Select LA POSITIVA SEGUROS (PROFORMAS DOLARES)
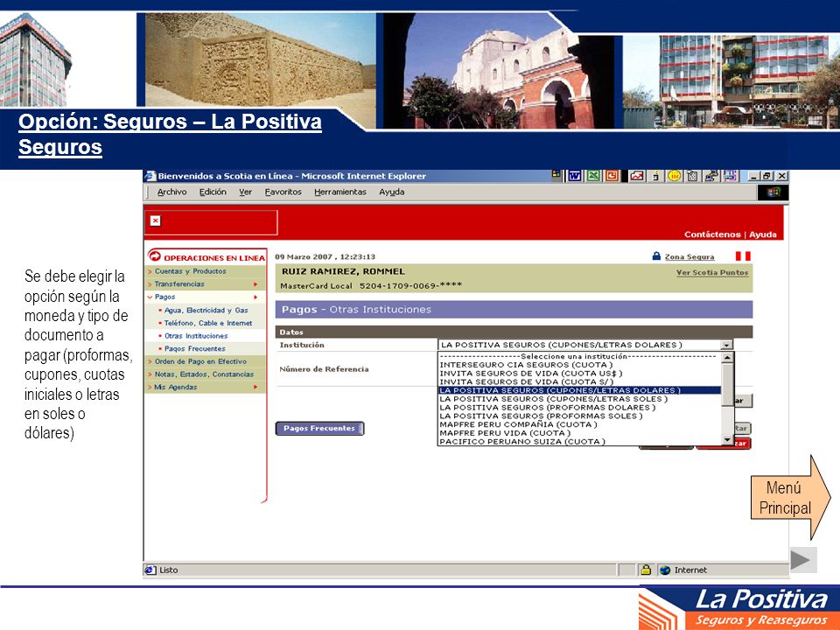 [x=579, y=408]
